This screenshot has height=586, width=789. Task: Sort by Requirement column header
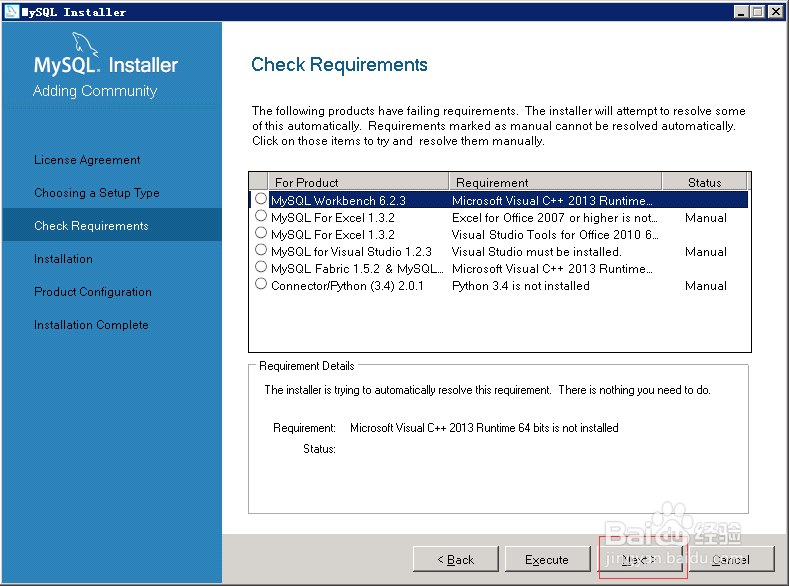click(x=556, y=182)
